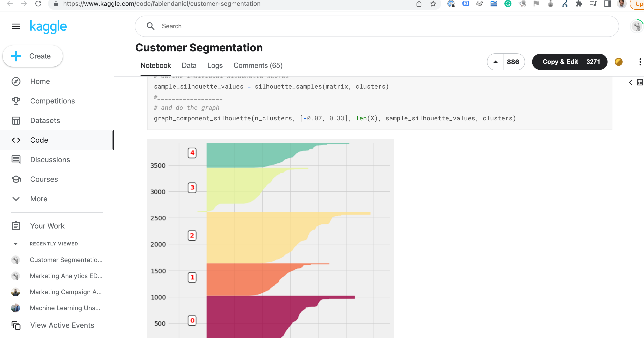The width and height of the screenshot is (644, 340).
Task: Open the table of contents icon
Action: pyautogui.click(x=640, y=82)
